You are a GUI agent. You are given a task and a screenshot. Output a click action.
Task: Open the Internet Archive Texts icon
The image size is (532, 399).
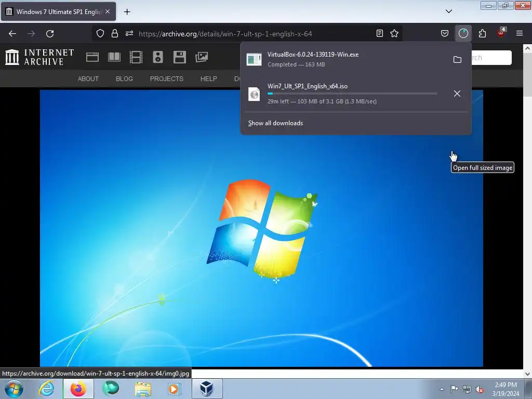point(114,57)
